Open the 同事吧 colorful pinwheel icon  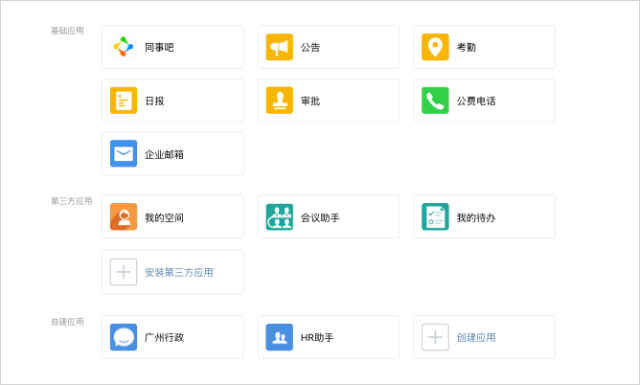[x=123, y=47]
